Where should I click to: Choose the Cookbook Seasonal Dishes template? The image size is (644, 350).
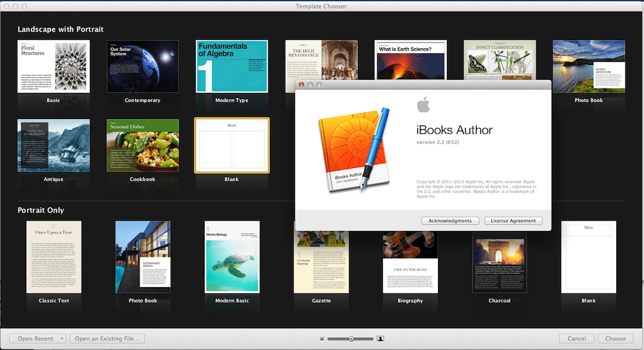click(x=142, y=145)
